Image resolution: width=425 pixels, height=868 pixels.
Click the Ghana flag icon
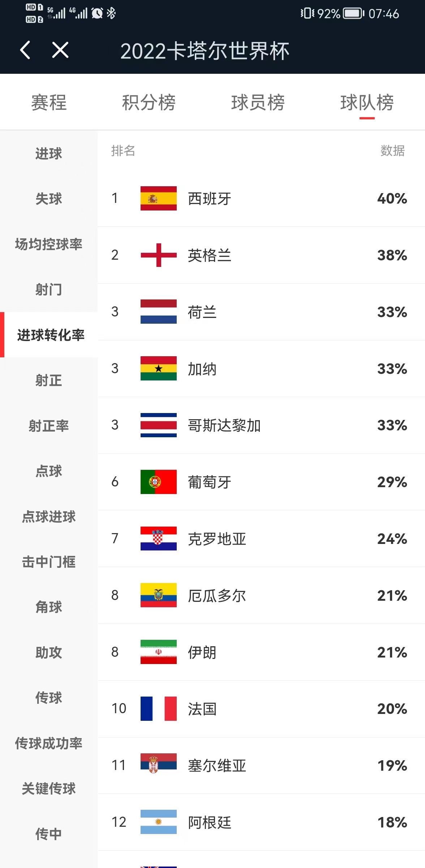[158, 369]
